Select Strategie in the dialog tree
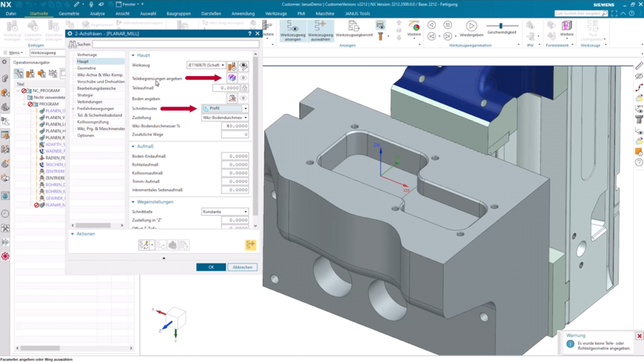 coord(85,95)
